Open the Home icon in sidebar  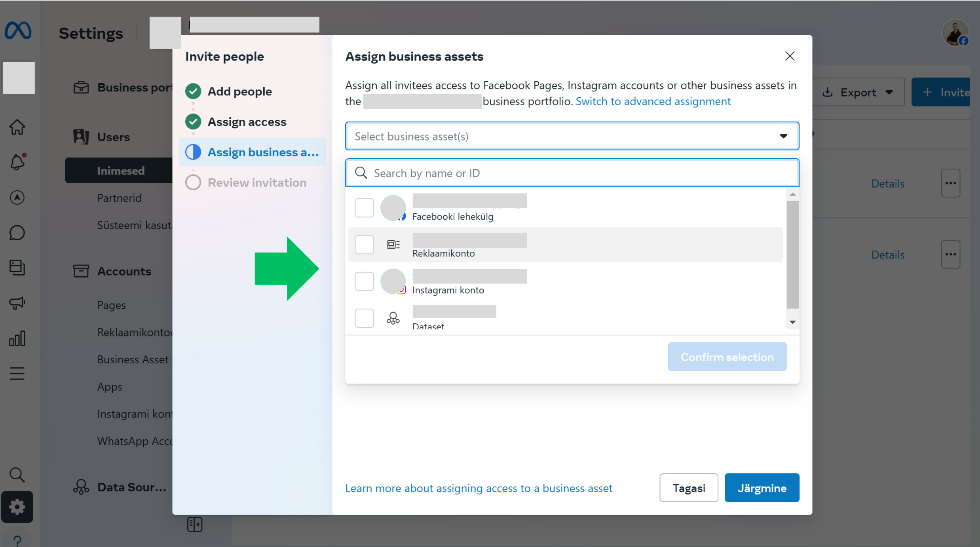point(17,127)
